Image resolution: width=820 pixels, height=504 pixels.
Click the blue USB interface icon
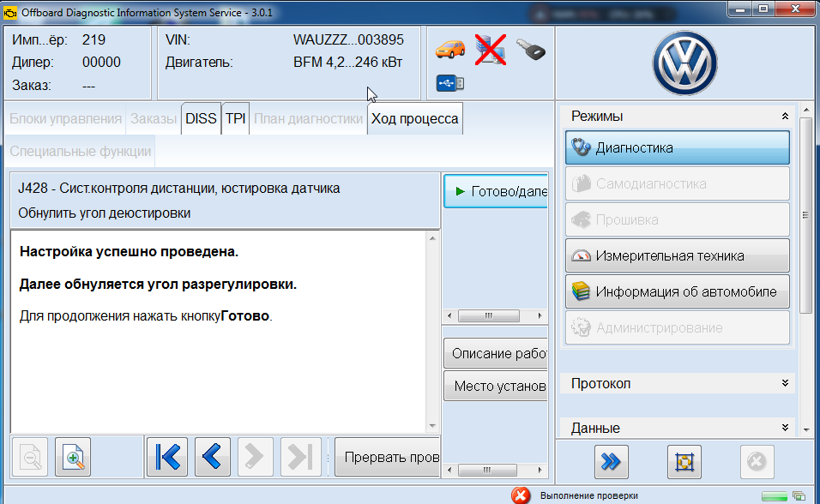click(x=450, y=83)
